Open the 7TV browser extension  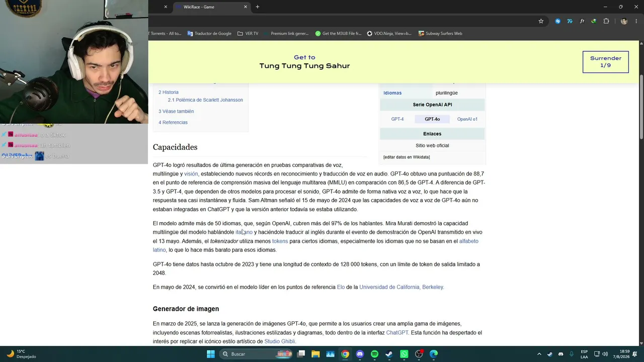(570, 21)
